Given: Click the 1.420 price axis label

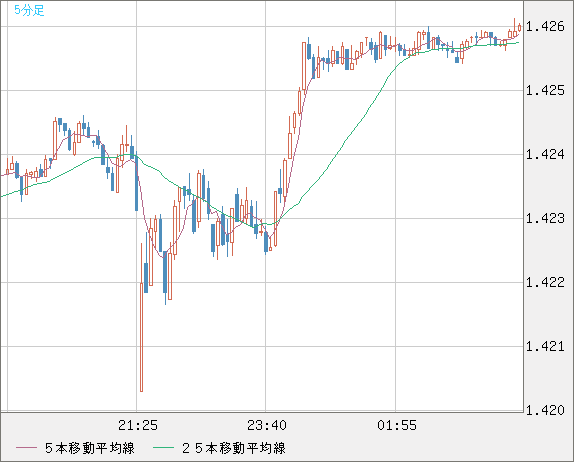Looking at the screenshot, I should 545,410.
